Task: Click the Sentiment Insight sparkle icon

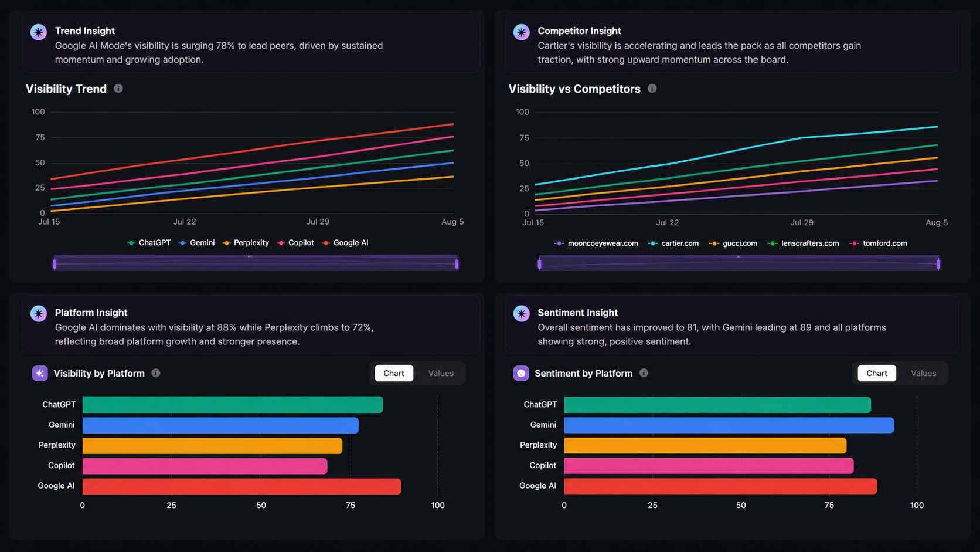Action: (x=521, y=313)
